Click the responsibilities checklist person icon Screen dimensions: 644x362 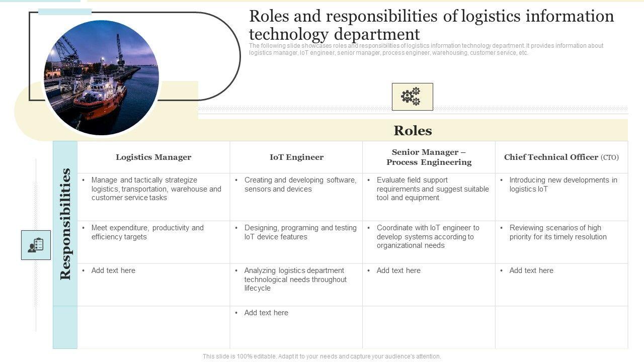(x=36, y=245)
